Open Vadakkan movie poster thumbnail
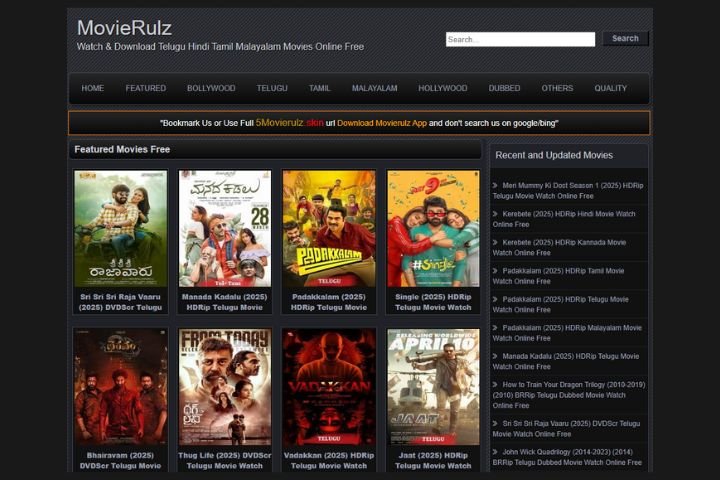The height and width of the screenshot is (480, 720). coord(329,387)
